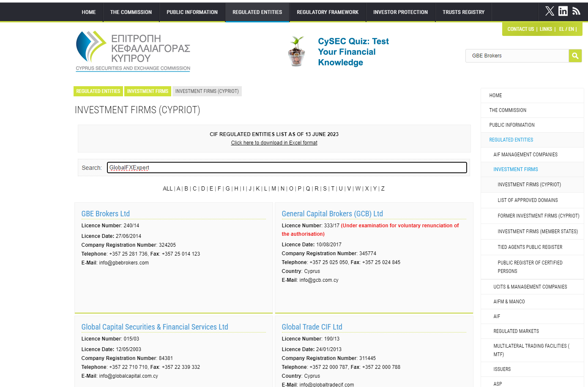Click the info@globalcapital.com.cy email text
588x387 pixels.
(129, 376)
